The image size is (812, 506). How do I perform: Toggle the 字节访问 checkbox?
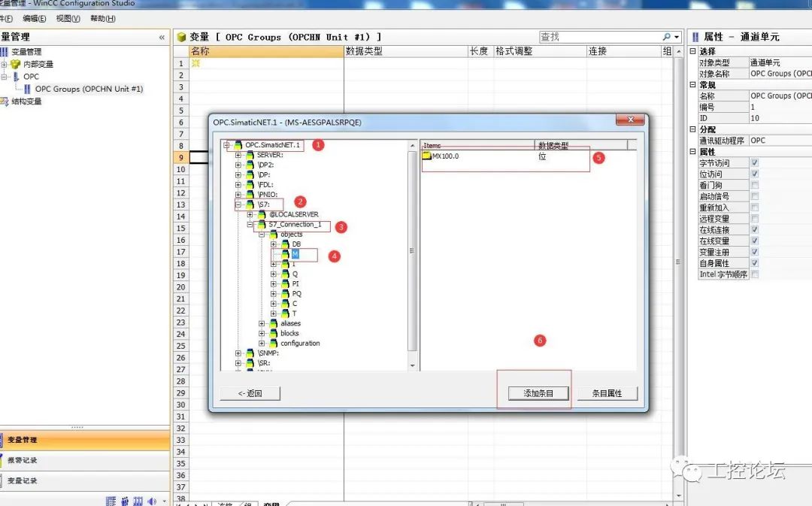(x=755, y=162)
